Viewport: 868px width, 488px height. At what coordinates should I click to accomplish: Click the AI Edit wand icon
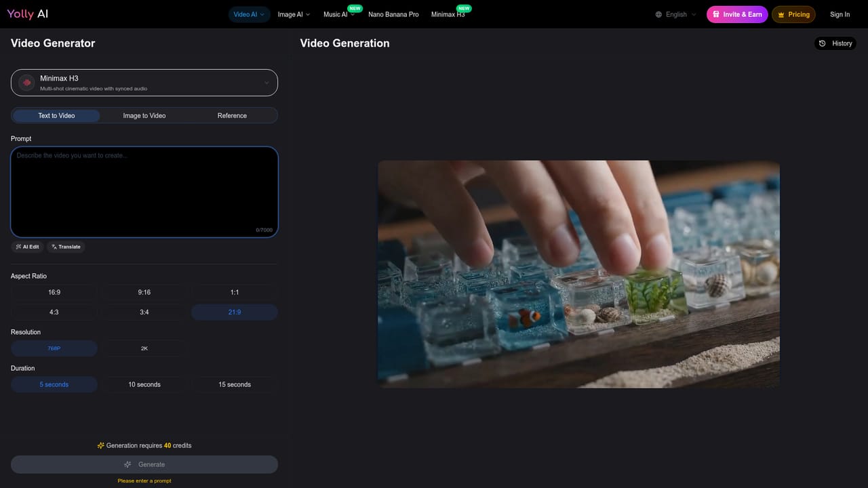(x=18, y=247)
